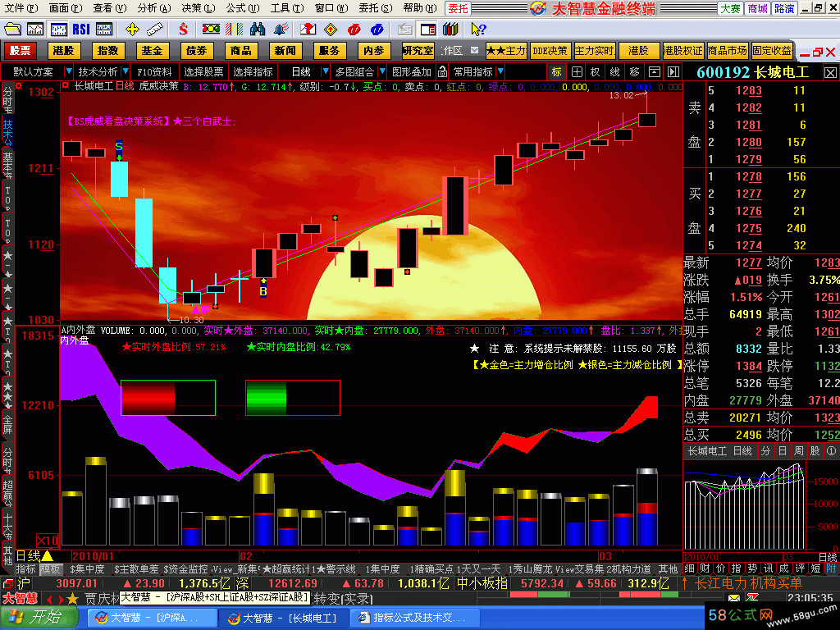Open the 文件(F) menu

tap(21, 8)
